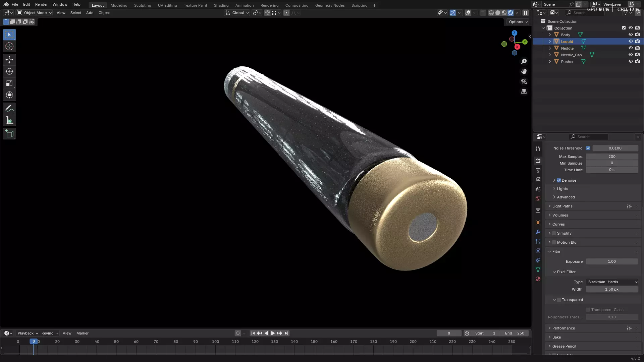644x362 pixels.
Task: Enable the Simplify checkbox
Action: point(554,233)
